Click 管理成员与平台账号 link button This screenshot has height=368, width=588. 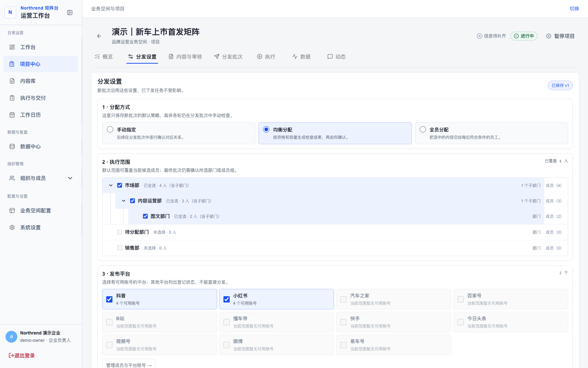[129, 365]
